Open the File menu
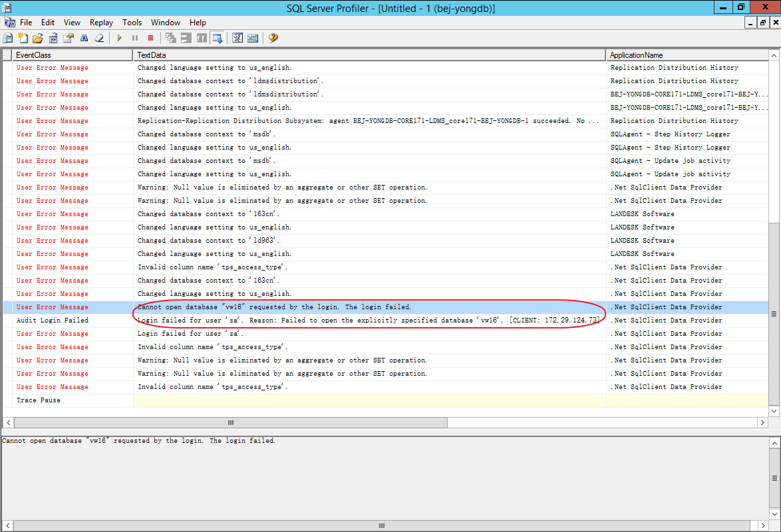The image size is (781, 532). coord(26,23)
